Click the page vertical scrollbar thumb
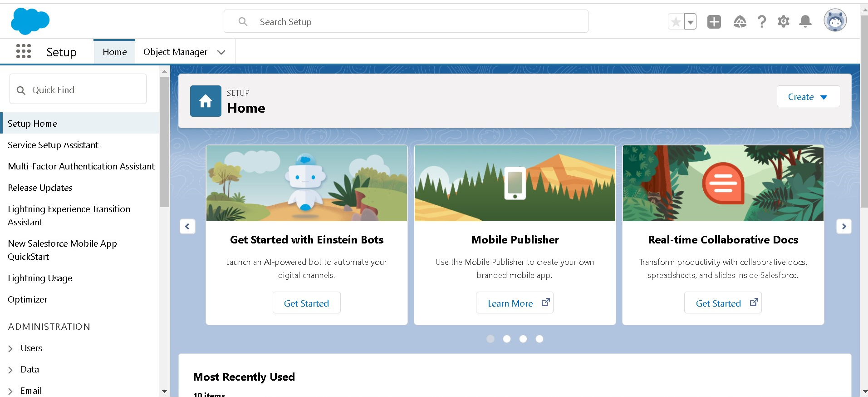This screenshot has height=397, width=868. (864, 111)
